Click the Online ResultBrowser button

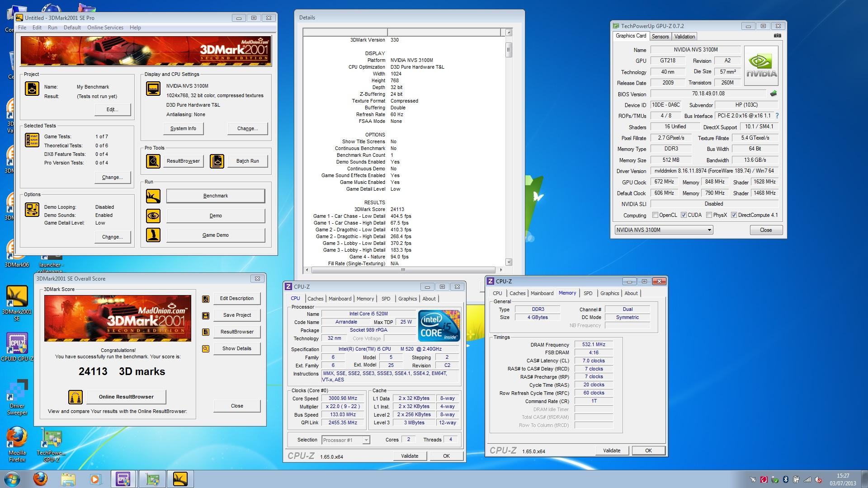[126, 397]
